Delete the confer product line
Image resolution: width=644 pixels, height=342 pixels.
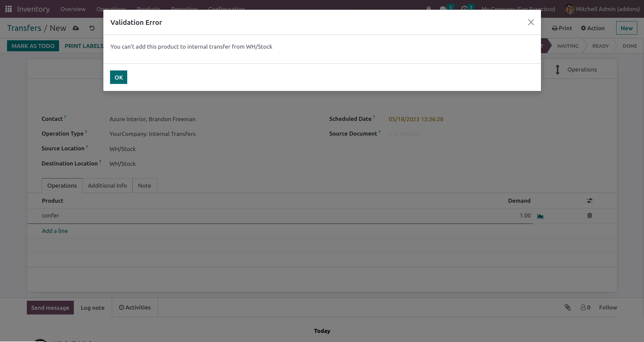pyautogui.click(x=590, y=215)
